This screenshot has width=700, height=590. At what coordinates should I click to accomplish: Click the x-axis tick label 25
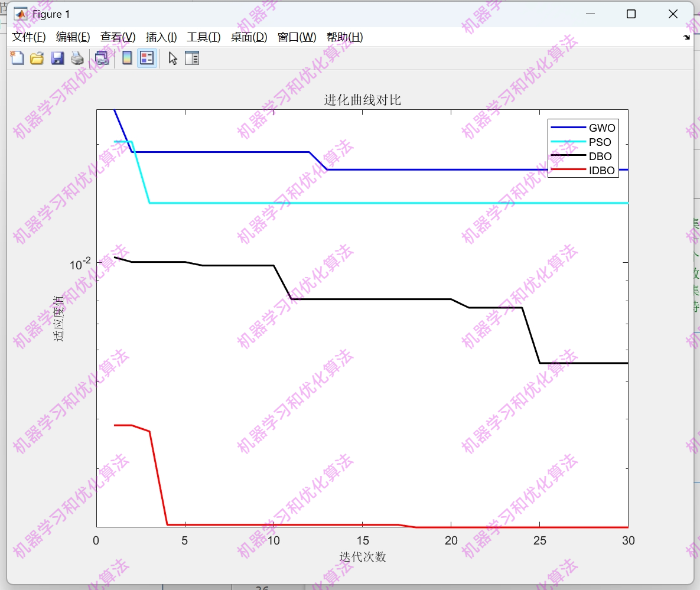(x=540, y=540)
